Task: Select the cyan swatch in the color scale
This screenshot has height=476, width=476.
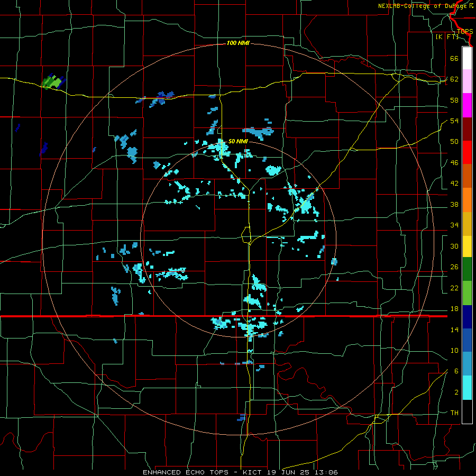Action: pos(467,388)
